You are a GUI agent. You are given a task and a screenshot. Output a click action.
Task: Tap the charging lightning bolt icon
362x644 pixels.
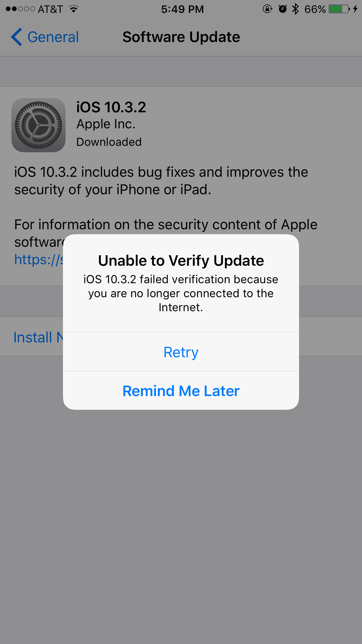coord(355,9)
